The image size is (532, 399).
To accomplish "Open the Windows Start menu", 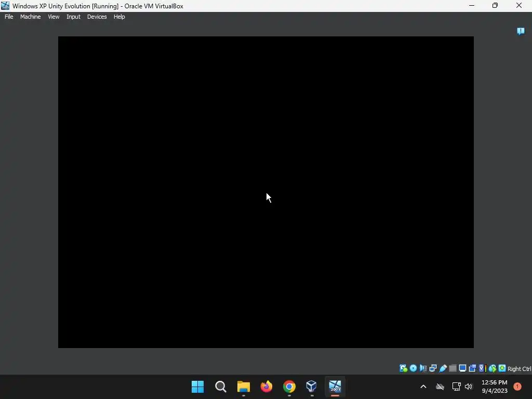I will [197, 387].
